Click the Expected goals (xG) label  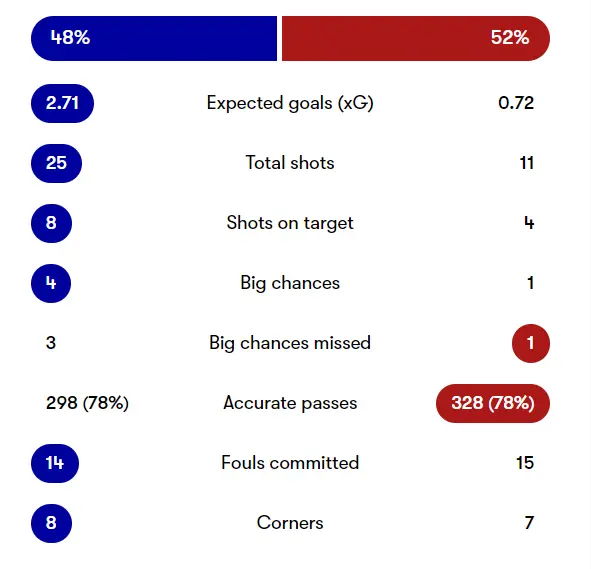point(290,103)
